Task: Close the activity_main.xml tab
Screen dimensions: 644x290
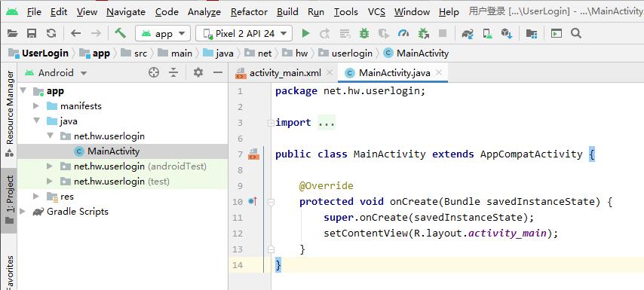Action: pyautogui.click(x=329, y=72)
